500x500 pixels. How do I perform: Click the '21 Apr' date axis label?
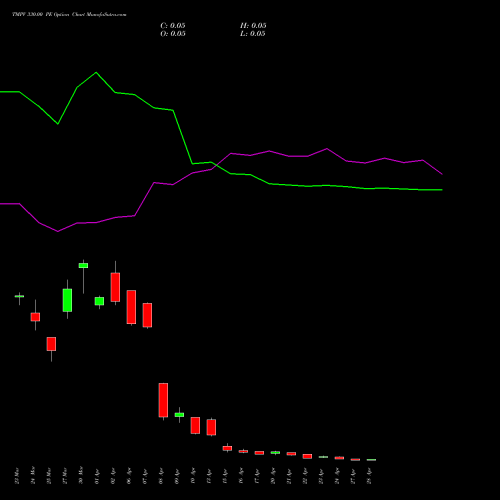(289, 476)
